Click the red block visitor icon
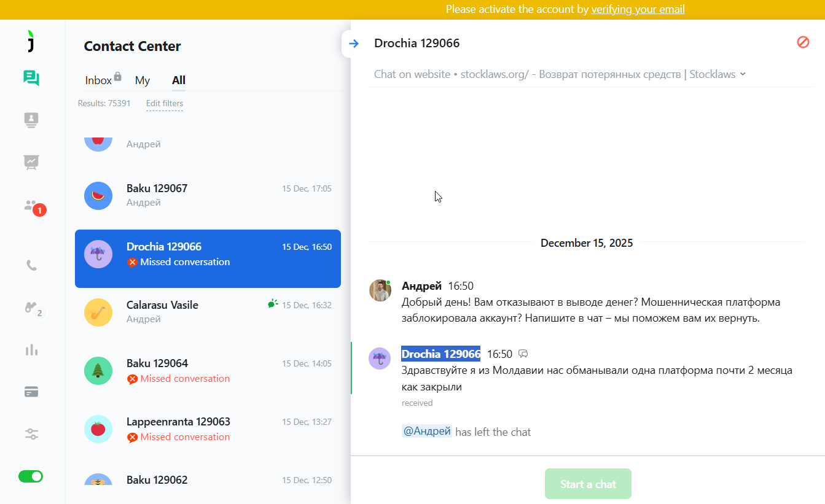The height and width of the screenshot is (504, 825). click(x=803, y=42)
